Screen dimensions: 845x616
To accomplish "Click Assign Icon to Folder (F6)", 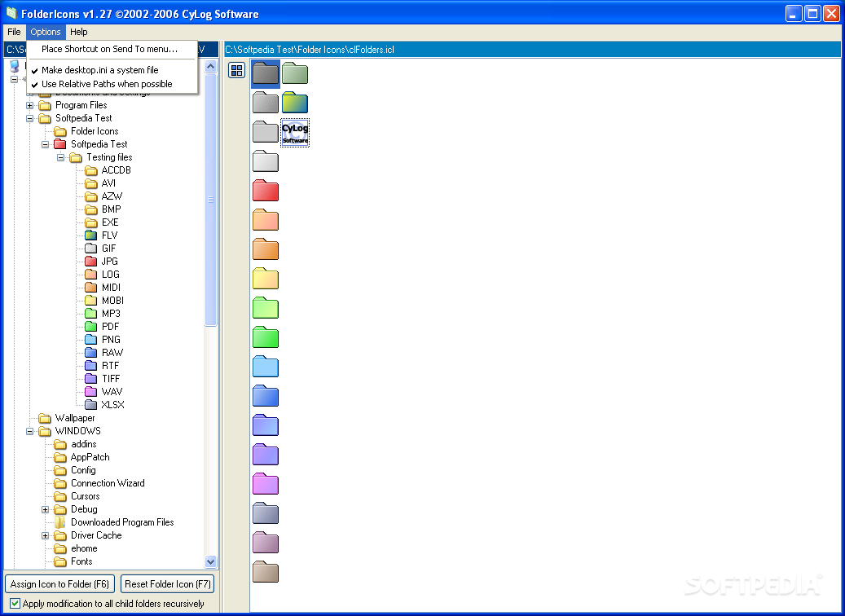I will (x=59, y=583).
